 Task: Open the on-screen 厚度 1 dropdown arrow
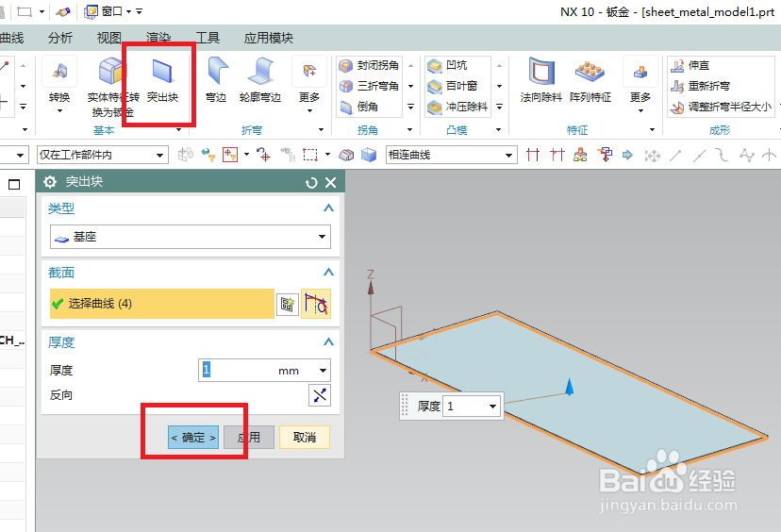(x=492, y=407)
